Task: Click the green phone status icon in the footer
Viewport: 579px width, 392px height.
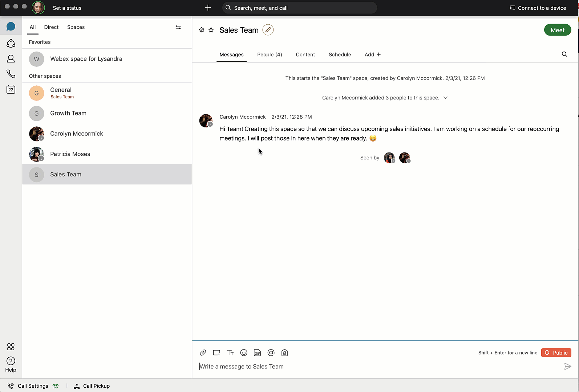Action: tap(56, 386)
